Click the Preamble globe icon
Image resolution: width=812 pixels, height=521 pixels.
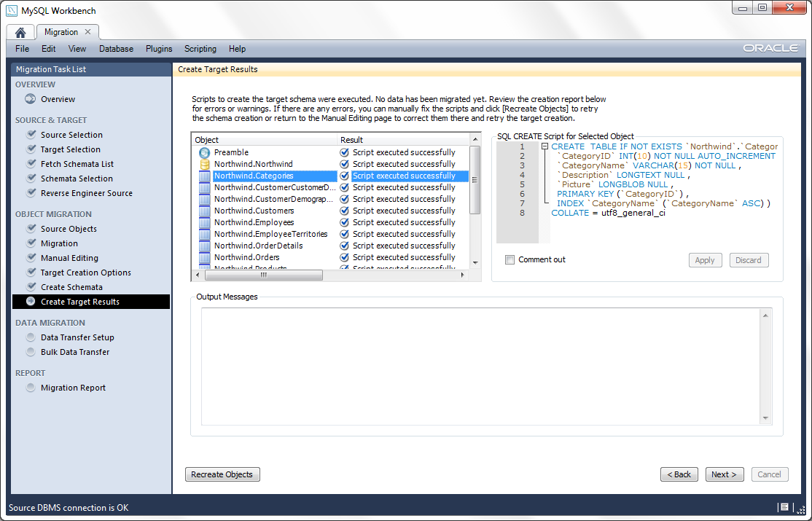204,152
